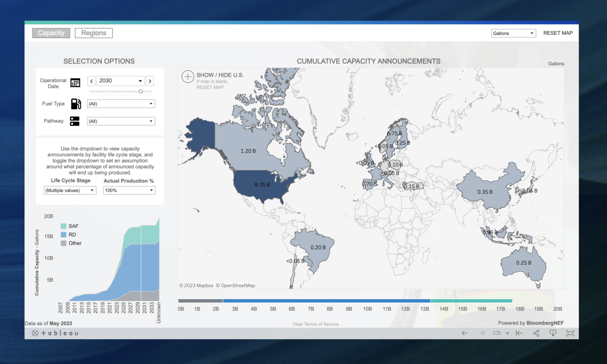Open the Gallons unit dropdown
The width and height of the screenshot is (607, 364).
(513, 33)
